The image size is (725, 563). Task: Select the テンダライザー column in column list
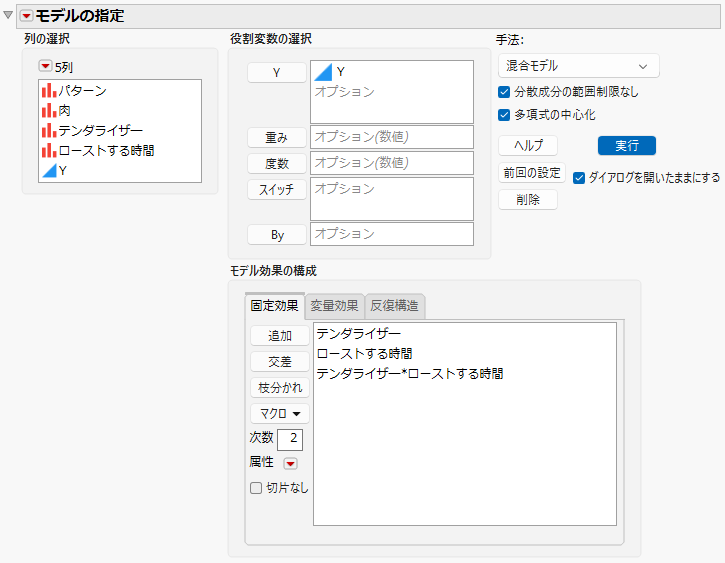[x=100, y=130]
